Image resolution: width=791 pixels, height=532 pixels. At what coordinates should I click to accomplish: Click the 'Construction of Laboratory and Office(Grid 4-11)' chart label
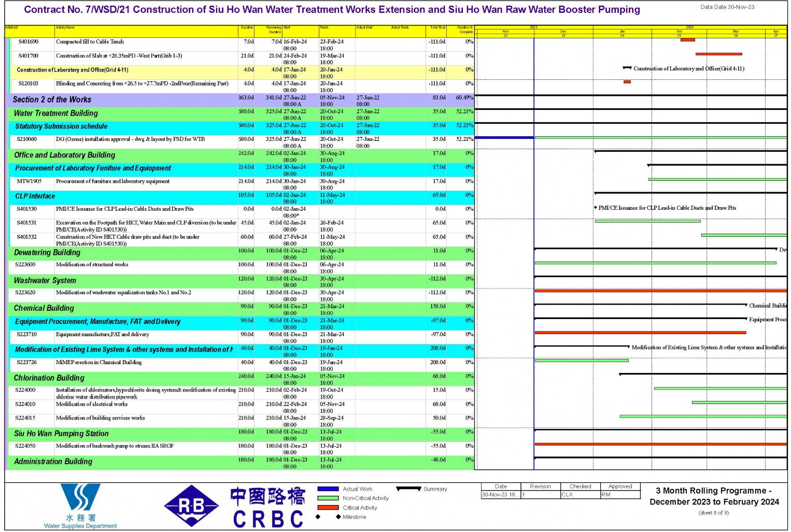[x=689, y=68]
